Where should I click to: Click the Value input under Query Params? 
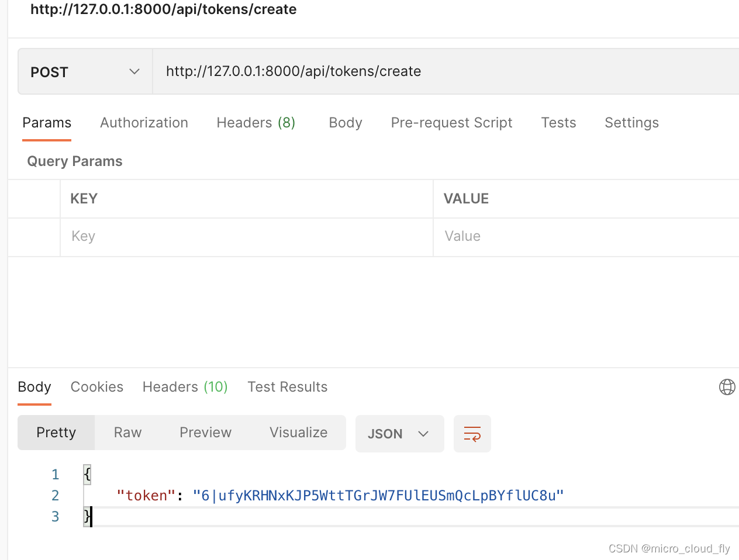tap(526, 236)
